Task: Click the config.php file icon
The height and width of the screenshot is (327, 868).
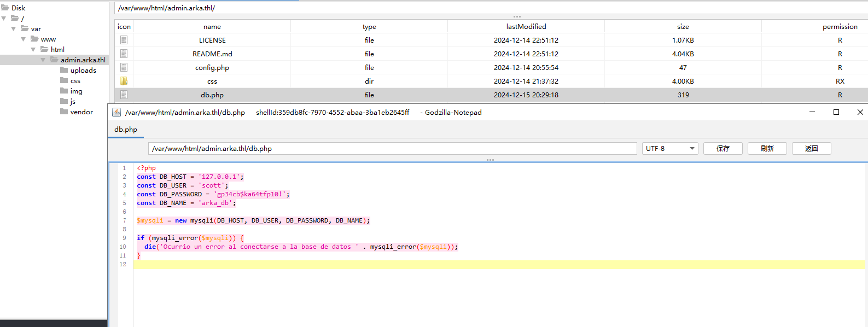Action: pyautogui.click(x=124, y=67)
